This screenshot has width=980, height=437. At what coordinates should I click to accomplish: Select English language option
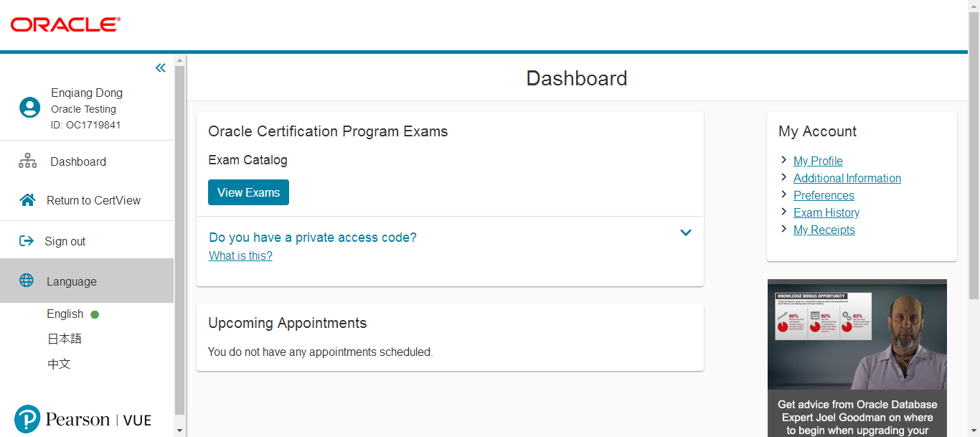[x=65, y=314]
